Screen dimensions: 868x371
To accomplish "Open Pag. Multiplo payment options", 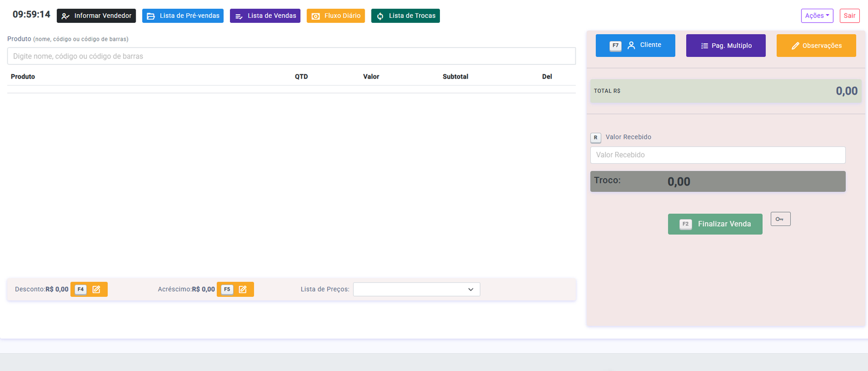I will pyautogui.click(x=725, y=46).
